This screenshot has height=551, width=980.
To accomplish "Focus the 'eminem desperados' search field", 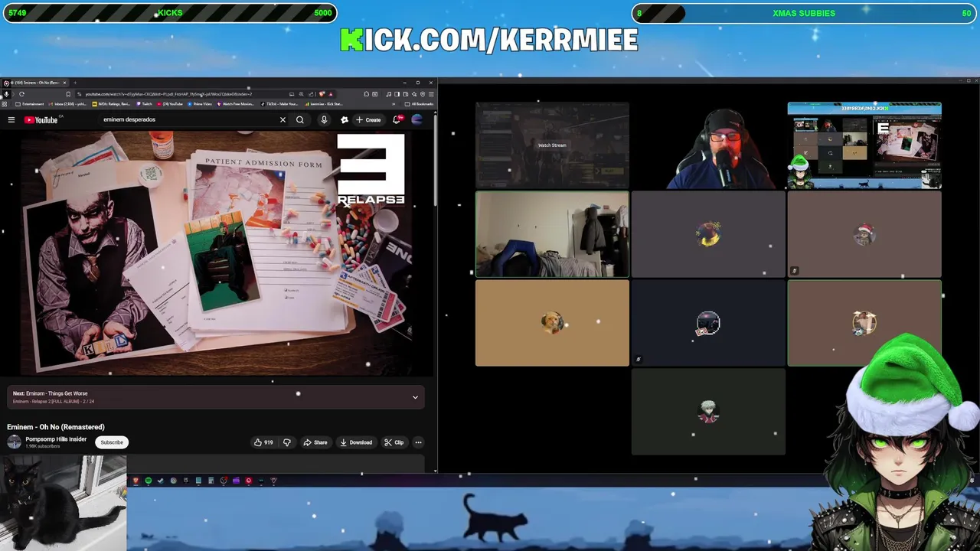I will pyautogui.click(x=188, y=119).
